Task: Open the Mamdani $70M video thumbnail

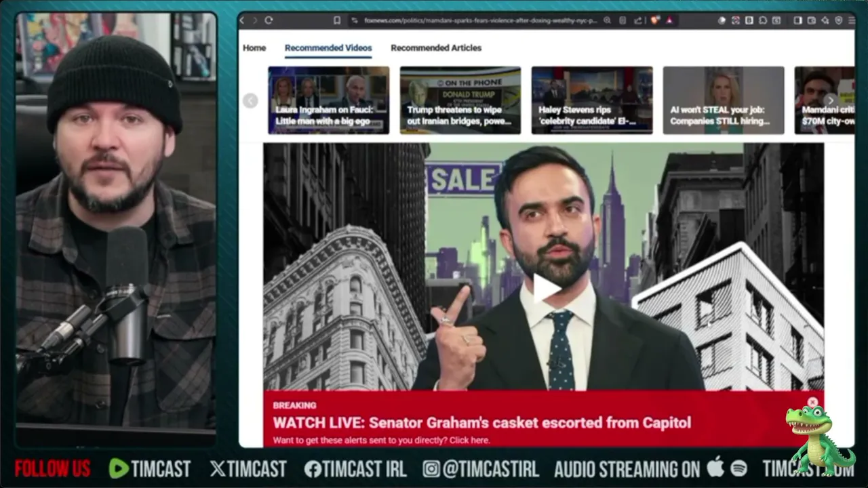Action: [824, 100]
